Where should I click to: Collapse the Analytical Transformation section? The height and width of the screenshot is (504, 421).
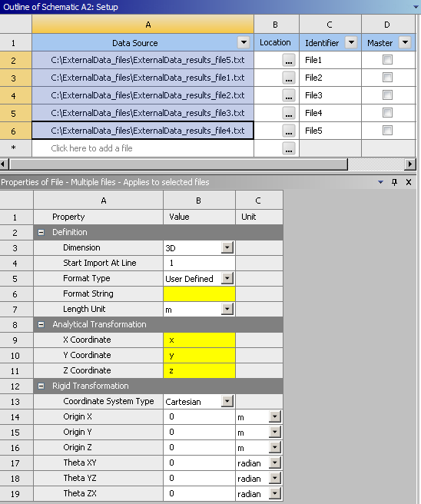(41, 325)
